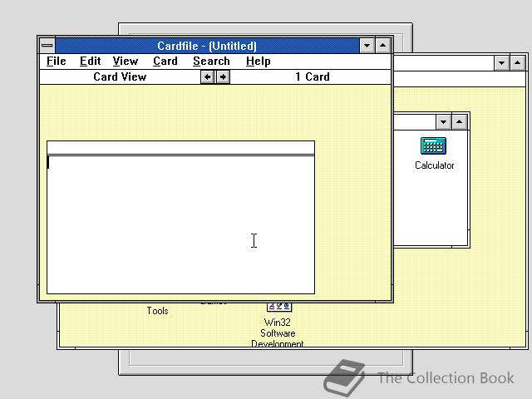
Task: Click the Calculator label text
Action: (434, 165)
